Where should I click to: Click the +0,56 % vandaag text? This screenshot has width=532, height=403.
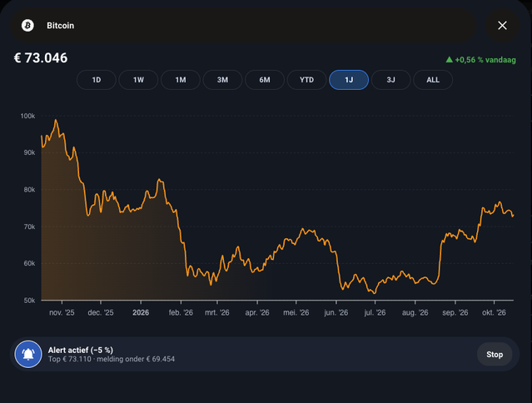click(x=485, y=60)
